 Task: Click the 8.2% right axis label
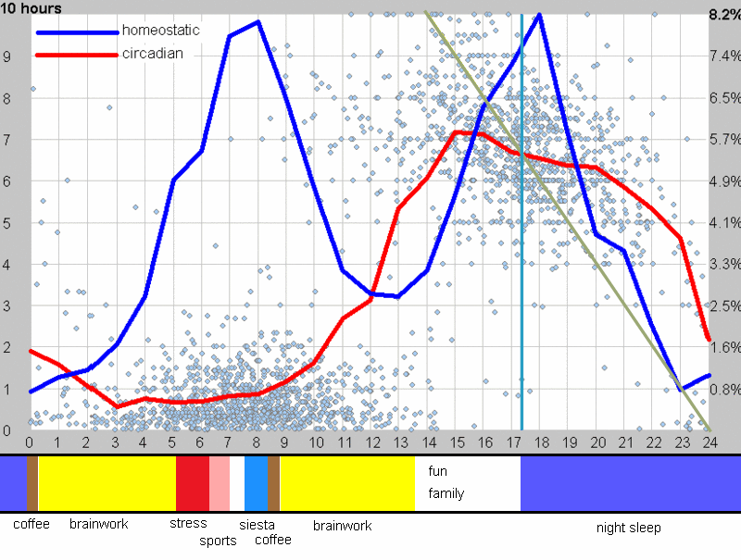tap(722, 15)
